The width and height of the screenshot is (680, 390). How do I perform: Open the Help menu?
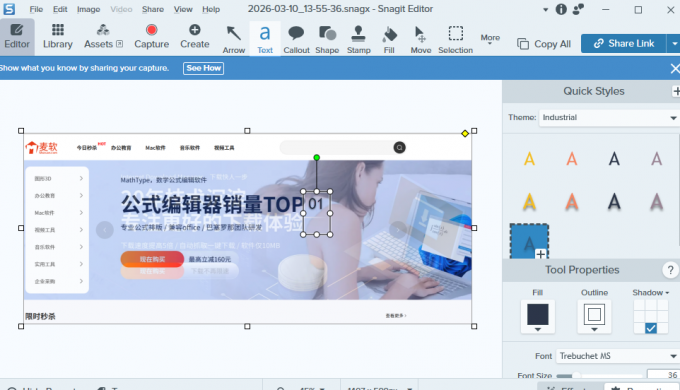(211, 9)
